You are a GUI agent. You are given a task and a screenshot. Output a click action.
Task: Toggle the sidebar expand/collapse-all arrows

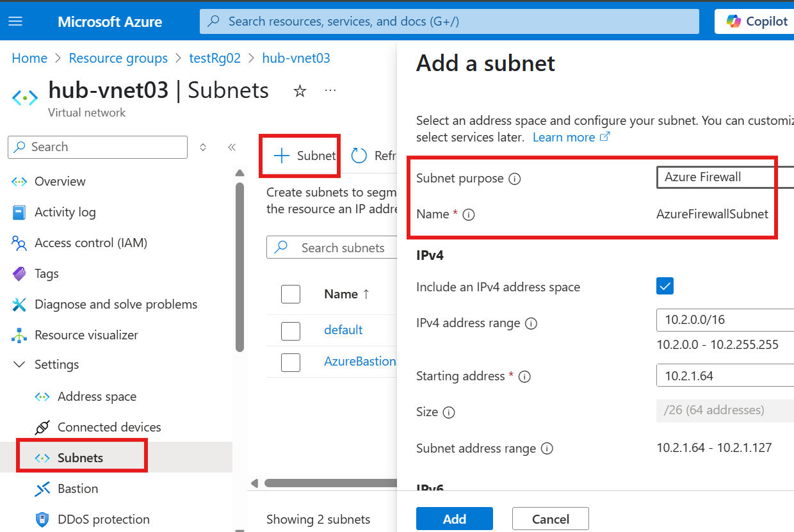click(x=203, y=147)
